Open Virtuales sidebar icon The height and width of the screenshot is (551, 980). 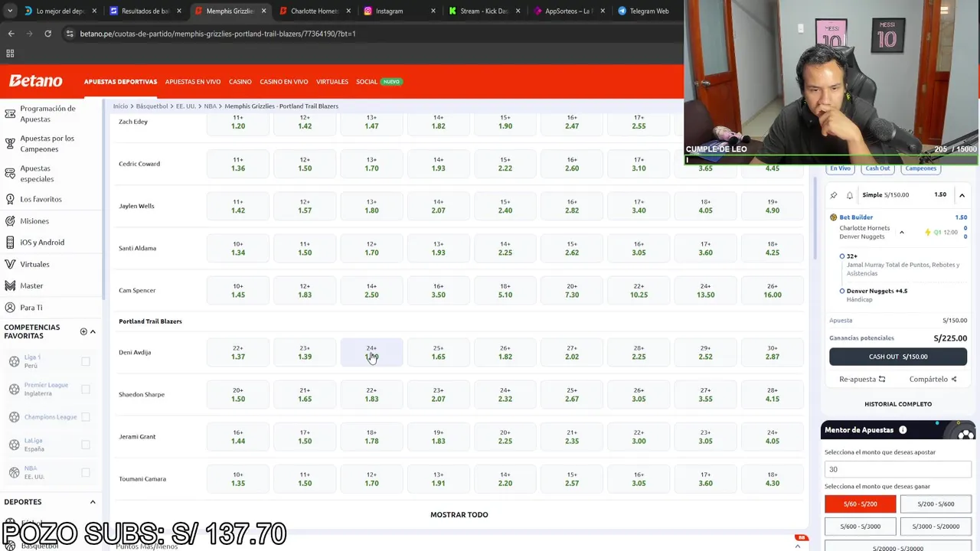pyautogui.click(x=10, y=264)
